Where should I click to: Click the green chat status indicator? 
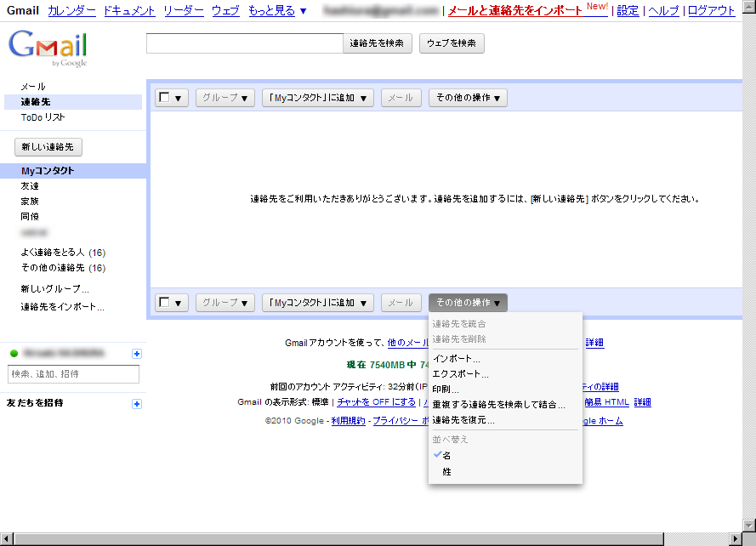[14, 354]
